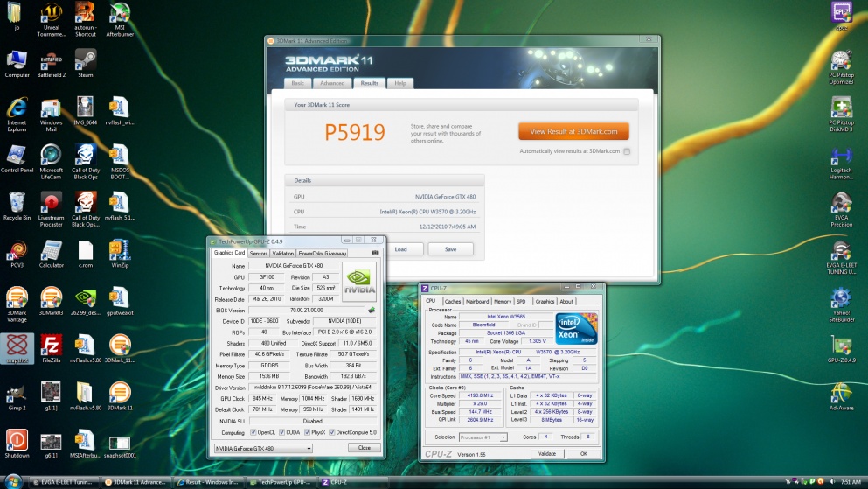Switch to the Sensors tab in GPU-Z
Image resolution: width=868 pixels, height=489 pixels.
pos(259,253)
